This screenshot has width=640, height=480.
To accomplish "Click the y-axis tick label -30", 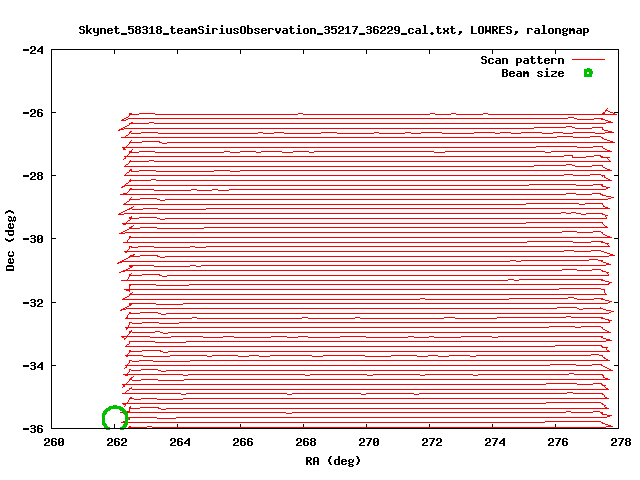I will pyautogui.click(x=33, y=239).
